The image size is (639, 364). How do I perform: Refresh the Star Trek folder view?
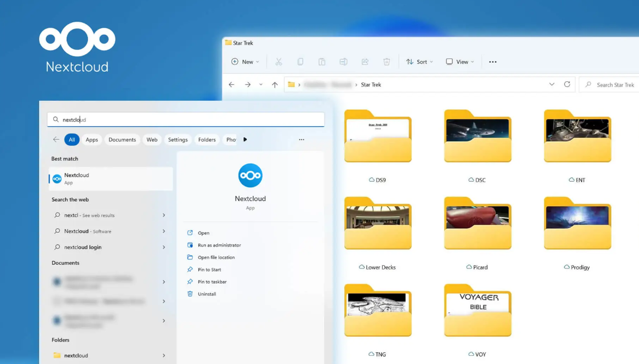coord(567,84)
